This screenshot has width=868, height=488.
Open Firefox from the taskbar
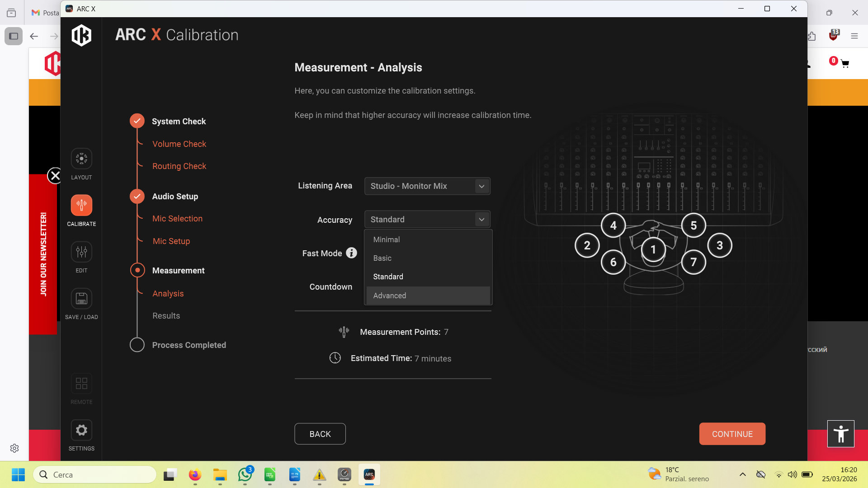click(x=195, y=475)
